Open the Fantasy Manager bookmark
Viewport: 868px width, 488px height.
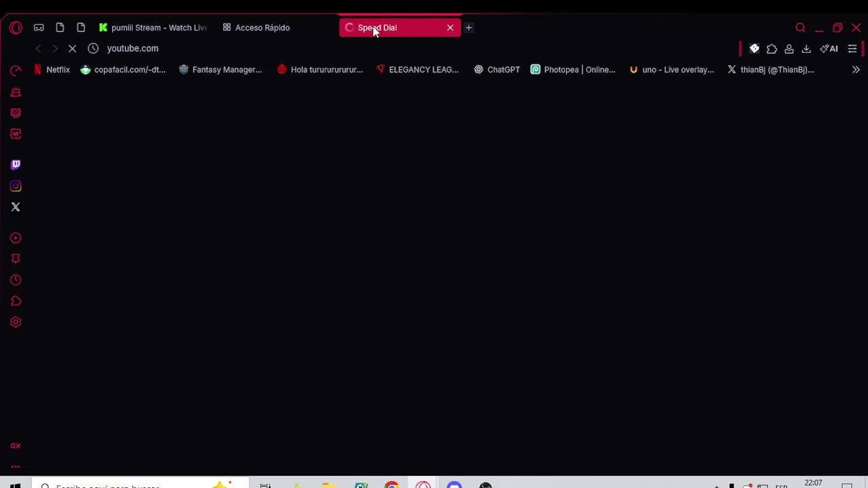[x=220, y=70]
